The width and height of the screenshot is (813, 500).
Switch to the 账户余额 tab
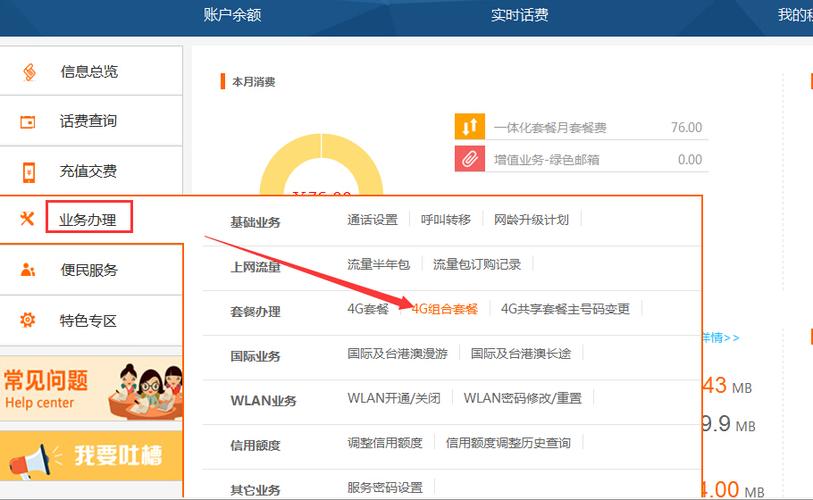click(x=232, y=15)
